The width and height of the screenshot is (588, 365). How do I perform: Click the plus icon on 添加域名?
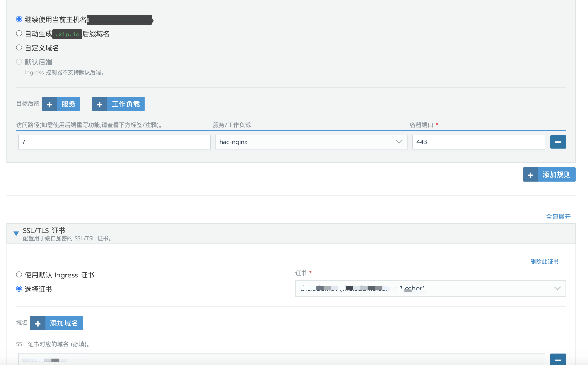click(x=38, y=323)
